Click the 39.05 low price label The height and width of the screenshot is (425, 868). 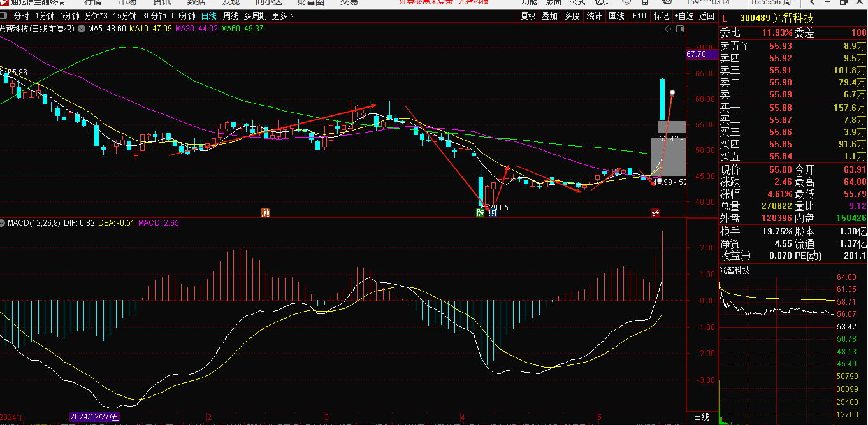coord(499,207)
